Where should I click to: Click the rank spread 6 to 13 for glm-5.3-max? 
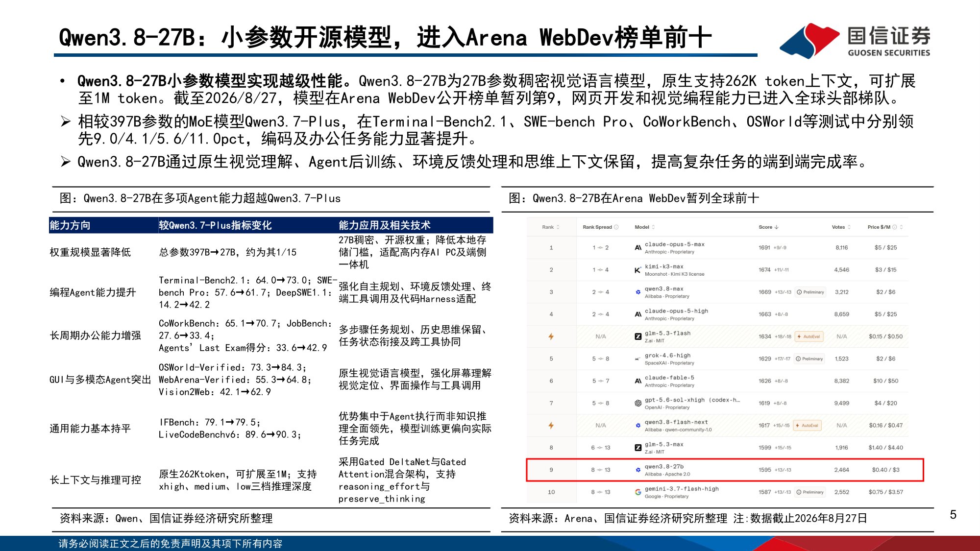point(601,448)
